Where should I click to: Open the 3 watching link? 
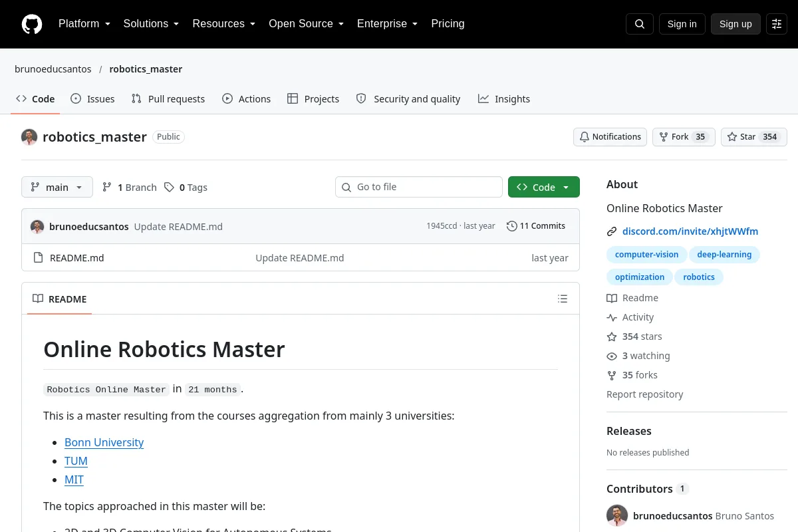click(x=638, y=356)
